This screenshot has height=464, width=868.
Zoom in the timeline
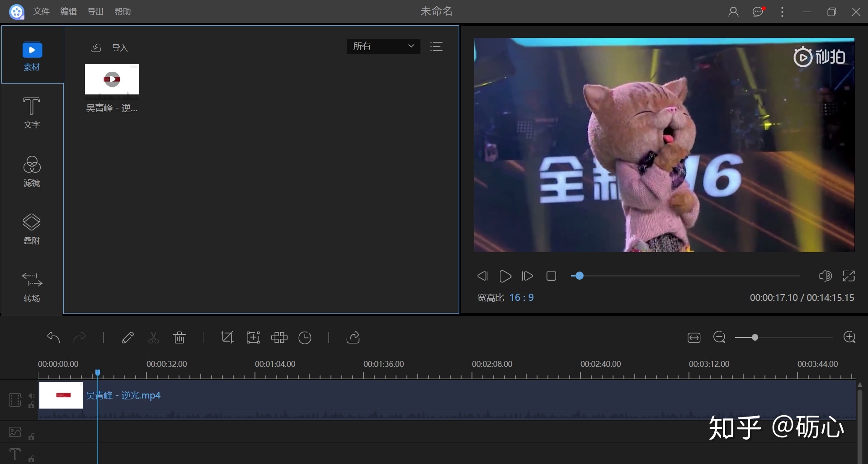pos(849,337)
